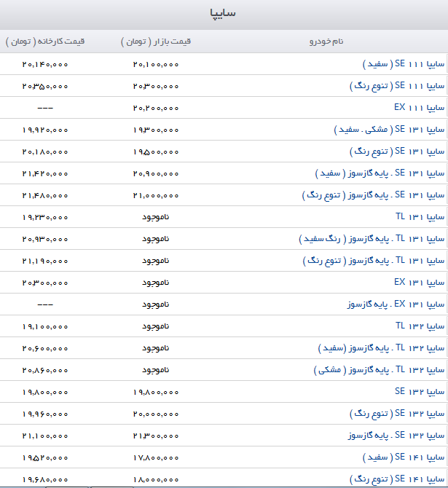
Task: Click the سایپا table title
Action: tap(223, 13)
